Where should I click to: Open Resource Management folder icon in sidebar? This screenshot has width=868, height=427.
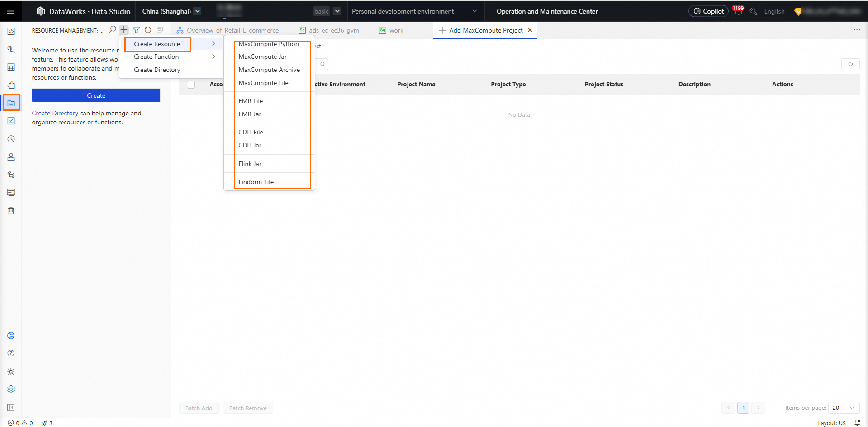click(11, 103)
